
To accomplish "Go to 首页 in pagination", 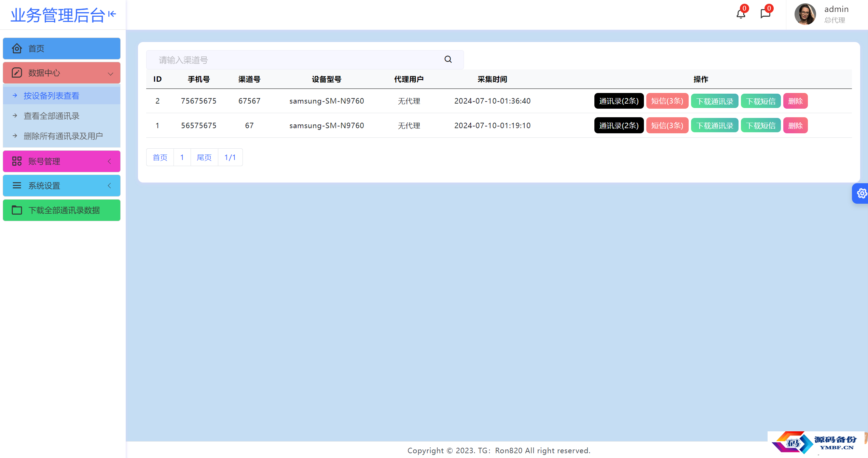I will [160, 157].
